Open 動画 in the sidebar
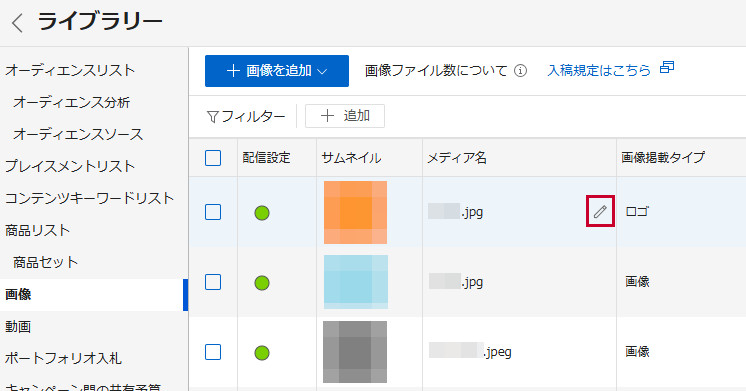 point(18,326)
